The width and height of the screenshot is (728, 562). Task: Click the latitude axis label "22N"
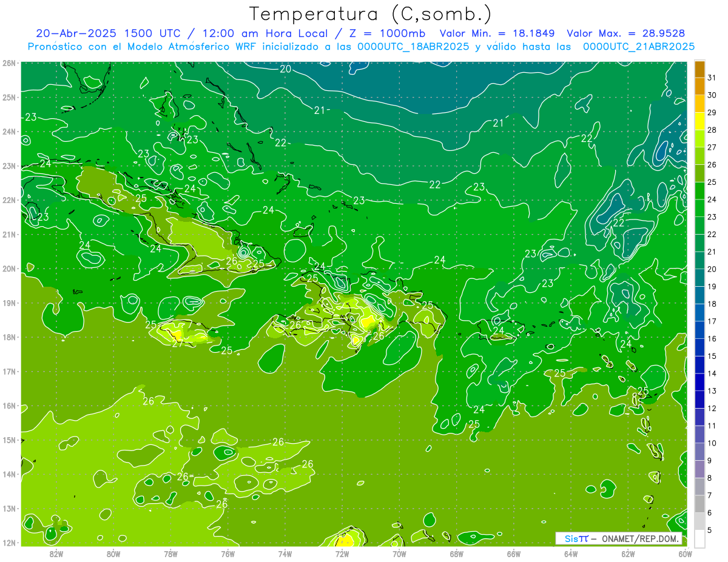point(8,200)
